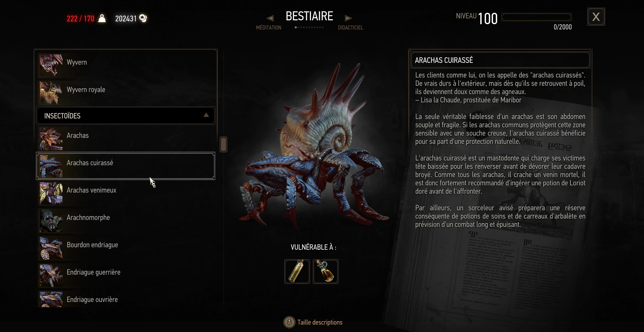This screenshot has width=644, height=332.
Task: Click the Arachnomorphe creature portrait
Action: [x=51, y=221]
